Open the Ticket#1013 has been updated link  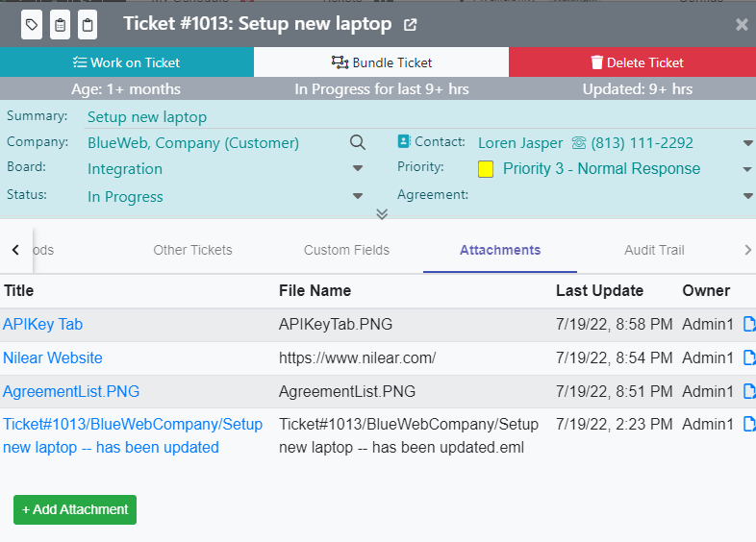click(x=133, y=435)
